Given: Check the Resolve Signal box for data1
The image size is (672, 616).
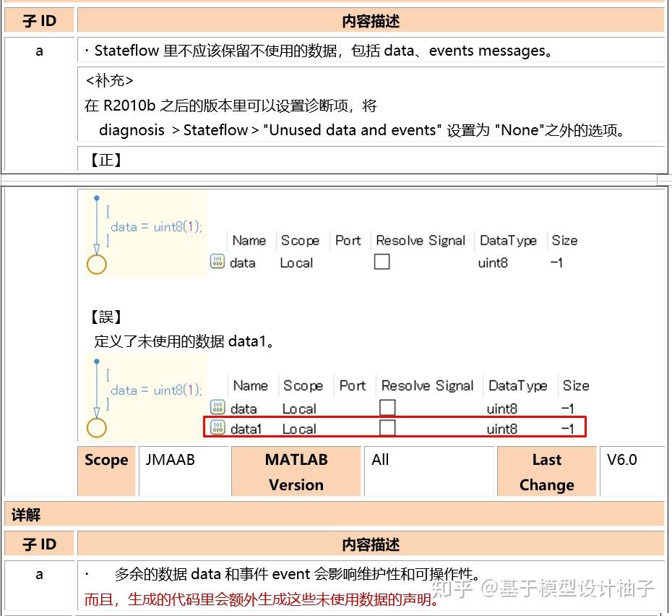Looking at the screenshot, I should point(388,428).
